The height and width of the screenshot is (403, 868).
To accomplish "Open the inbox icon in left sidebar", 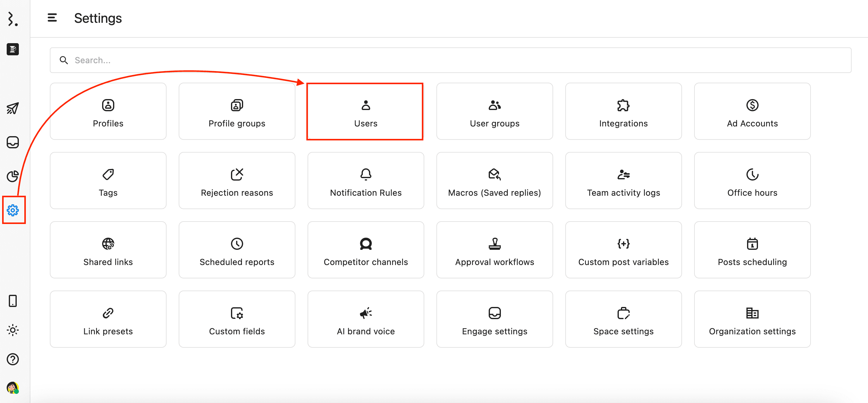I will [x=13, y=142].
